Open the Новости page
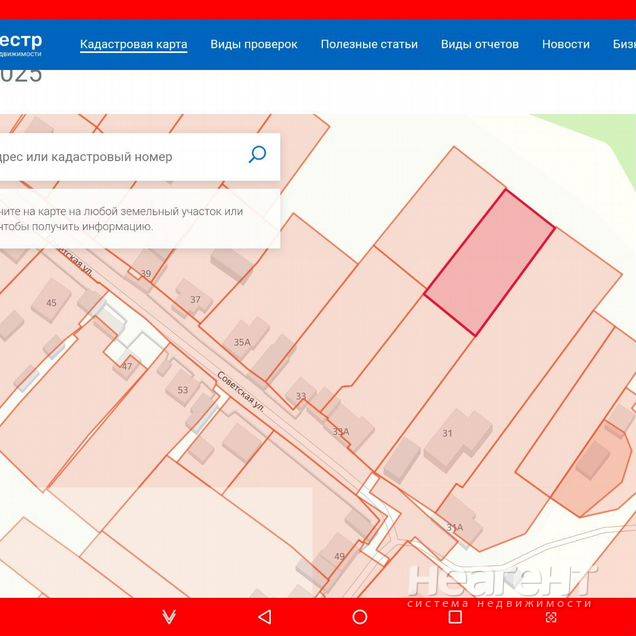This screenshot has width=636, height=636. [565, 44]
